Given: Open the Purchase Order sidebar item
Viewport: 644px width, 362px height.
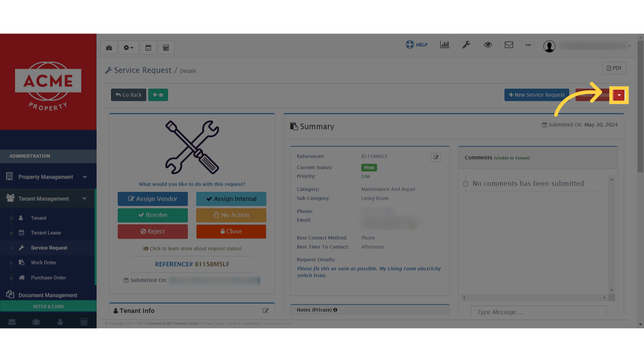Looking at the screenshot, I should click(x=48, y=278).
